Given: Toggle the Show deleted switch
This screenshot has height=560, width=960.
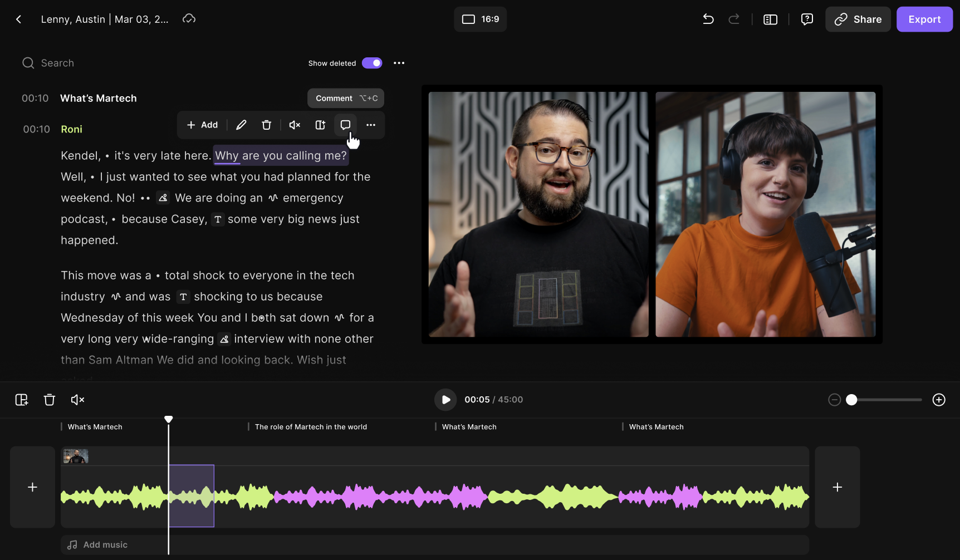Looking at the screenshot, I should (372, 63).
